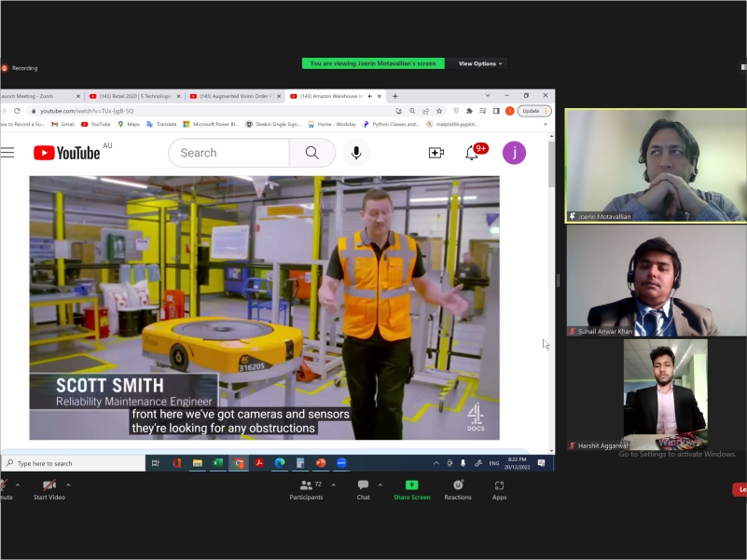747x560 pixels.
Task: Mute the Amazon Warehouse tab audio icon
Action: pyautogui.click(x=369, y=96)
